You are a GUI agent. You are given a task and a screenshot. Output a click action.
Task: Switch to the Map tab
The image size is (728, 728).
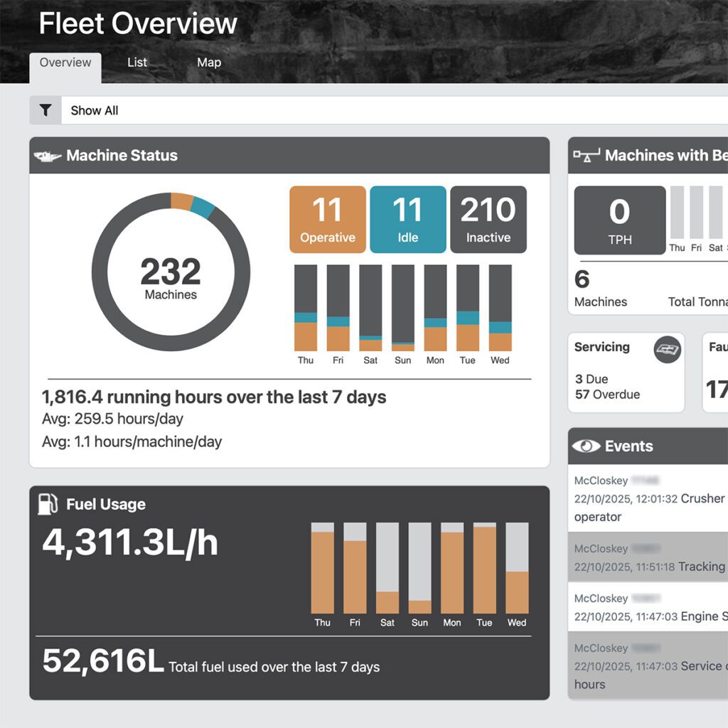209,63
